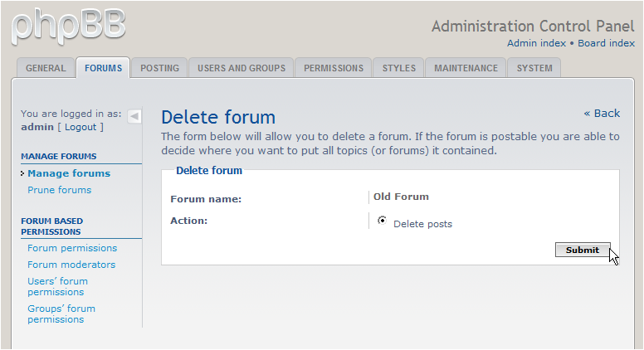Open the Styles tab
This screenshot has height=350, width=644.
(x=399, y=68)
